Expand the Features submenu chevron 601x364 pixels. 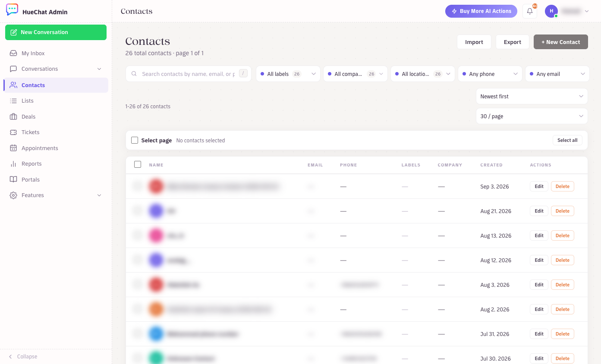click(x=99, y=195)
